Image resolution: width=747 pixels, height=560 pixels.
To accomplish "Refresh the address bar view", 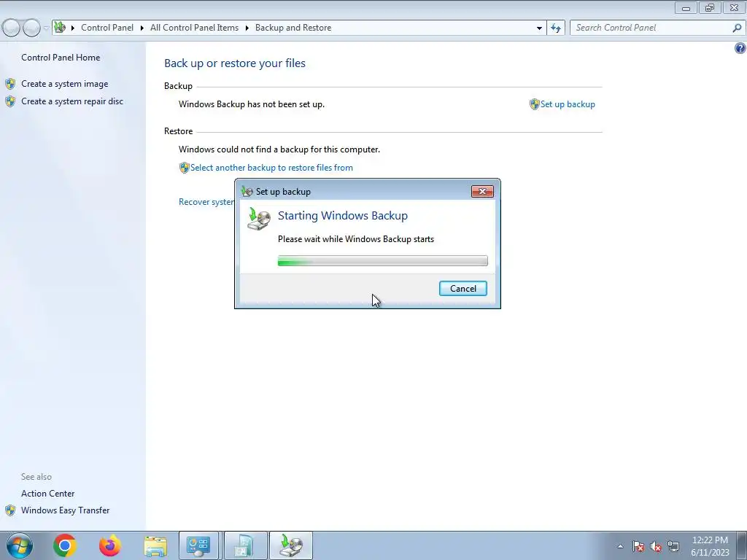I will (x=555, y=28).
